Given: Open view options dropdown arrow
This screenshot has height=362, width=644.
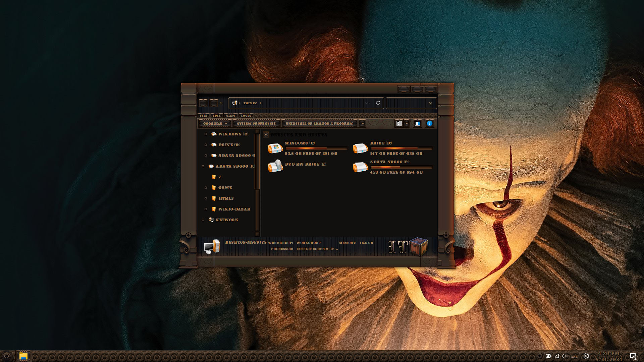Looking at the screenshot, I should [x=407, y=123].
